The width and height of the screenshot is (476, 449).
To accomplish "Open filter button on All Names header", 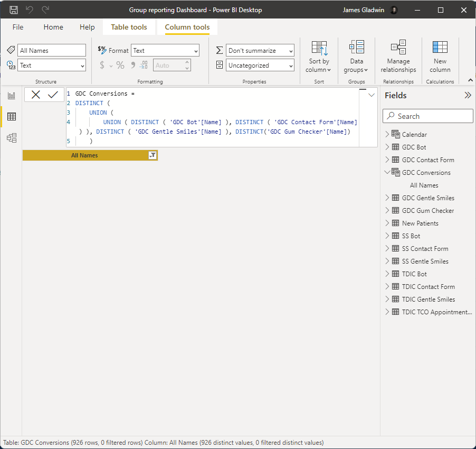I will pos(153,155).
